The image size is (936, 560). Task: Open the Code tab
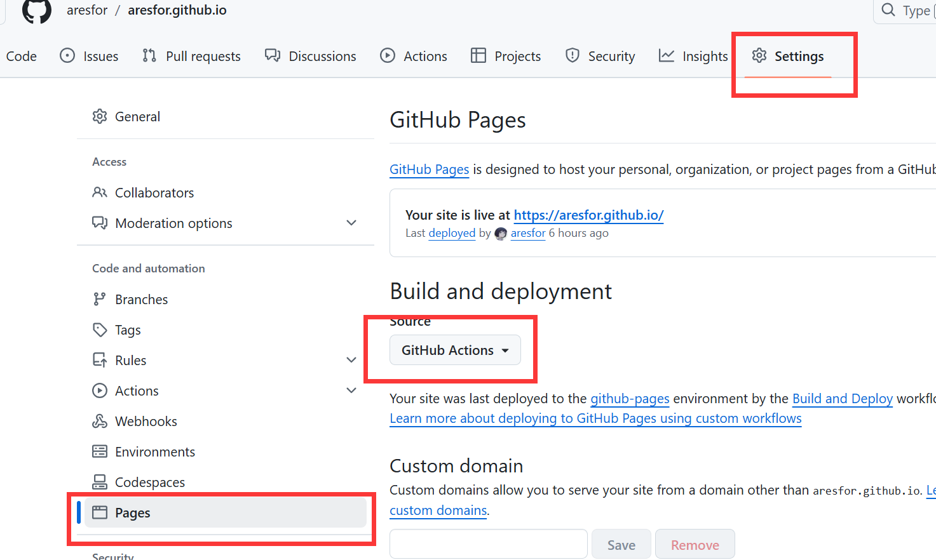click(x=21, y=56)
